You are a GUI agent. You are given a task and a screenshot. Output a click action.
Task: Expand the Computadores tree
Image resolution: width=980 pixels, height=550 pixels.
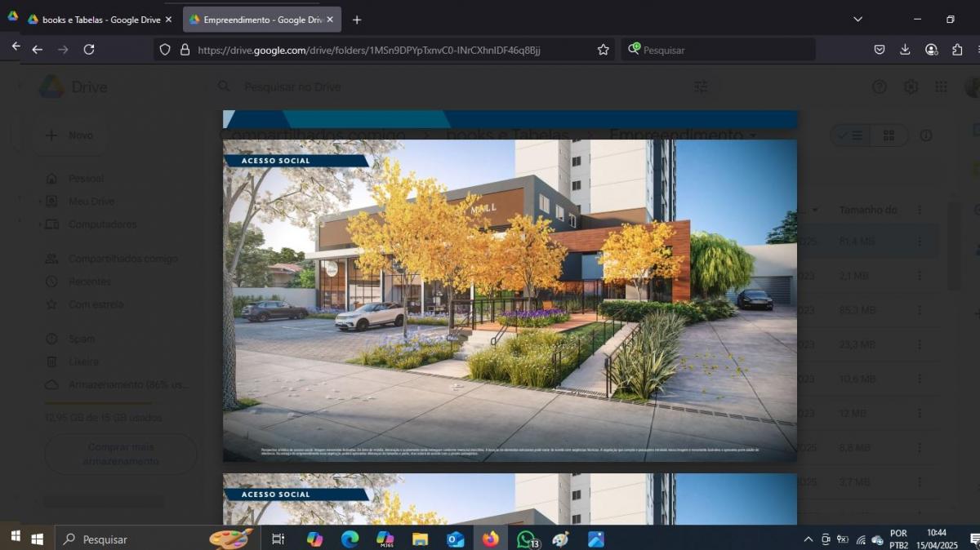coord(40,224)
